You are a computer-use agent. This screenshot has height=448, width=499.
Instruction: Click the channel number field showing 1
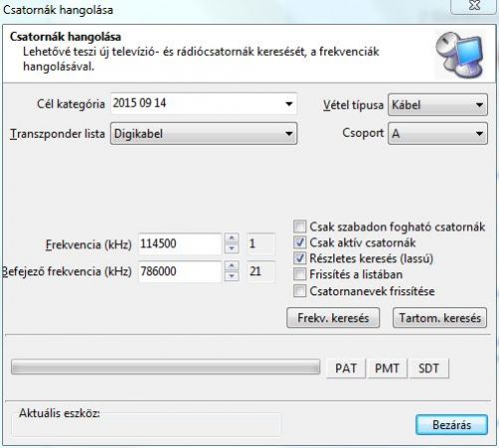[261, 243]
